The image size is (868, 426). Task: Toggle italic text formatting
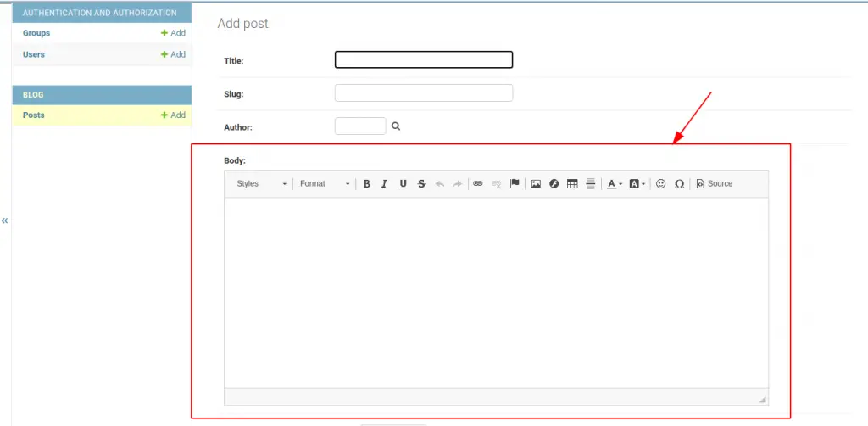384,184
